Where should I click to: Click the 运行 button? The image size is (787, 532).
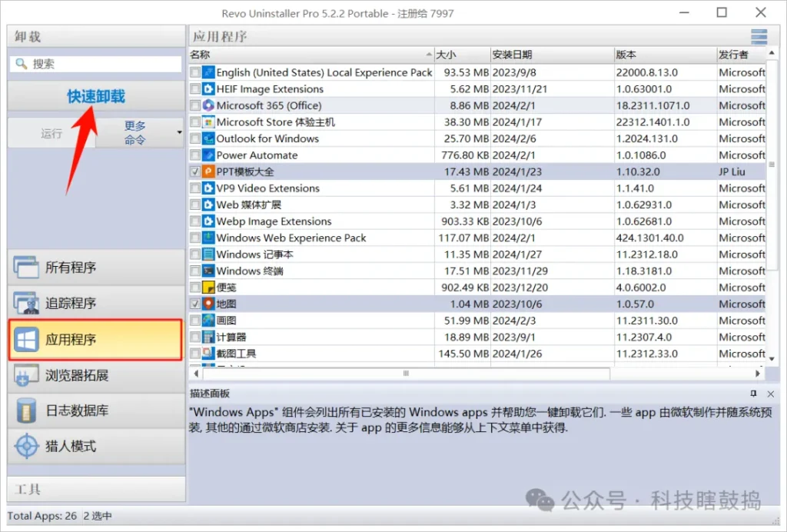pos(51,133)
